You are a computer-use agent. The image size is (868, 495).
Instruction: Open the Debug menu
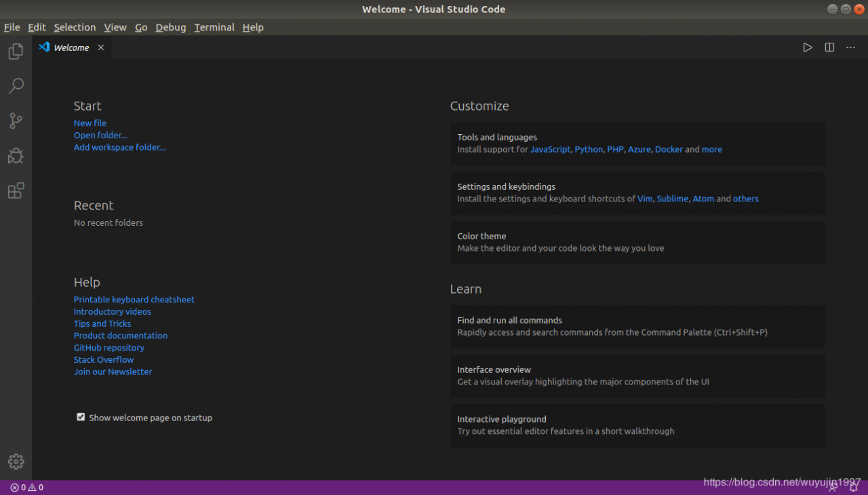171,27
